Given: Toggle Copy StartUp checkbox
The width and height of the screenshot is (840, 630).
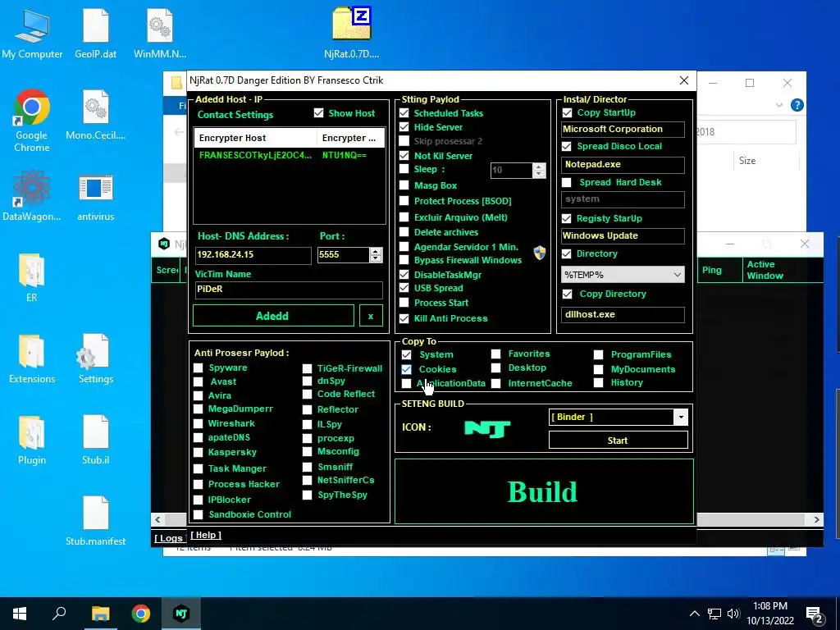Looking at the screenshot, I should (567, 112).
